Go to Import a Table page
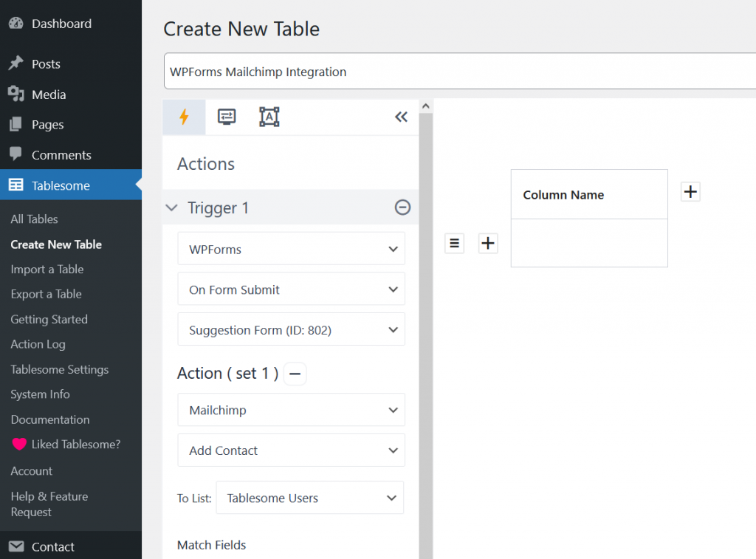 47,270
